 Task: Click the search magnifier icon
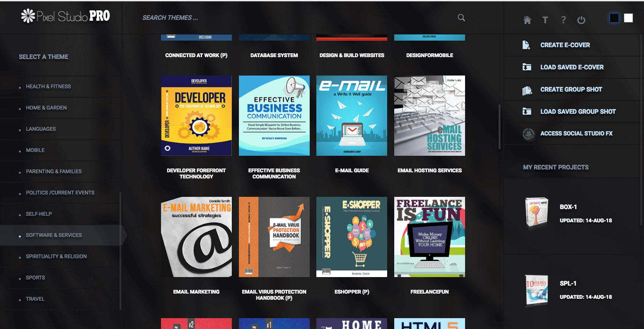tap(461, 18)
